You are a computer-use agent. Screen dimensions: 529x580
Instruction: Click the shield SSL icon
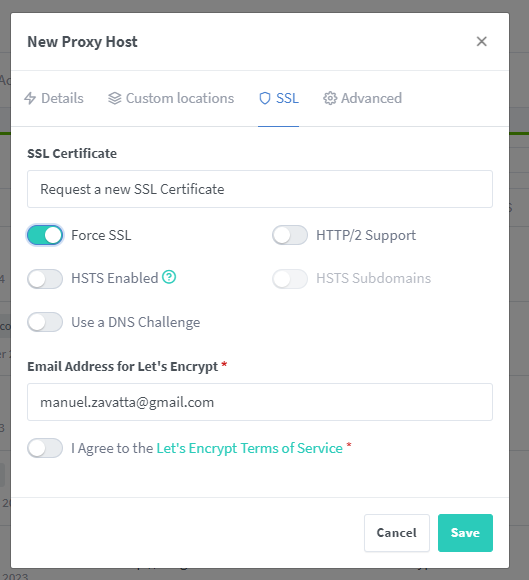265,98
